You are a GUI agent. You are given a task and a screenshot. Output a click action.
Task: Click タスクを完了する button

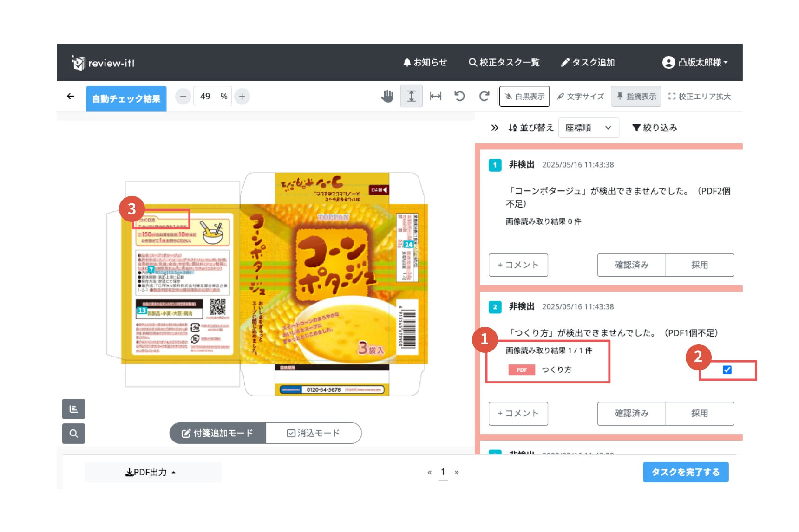pos(686,472)
